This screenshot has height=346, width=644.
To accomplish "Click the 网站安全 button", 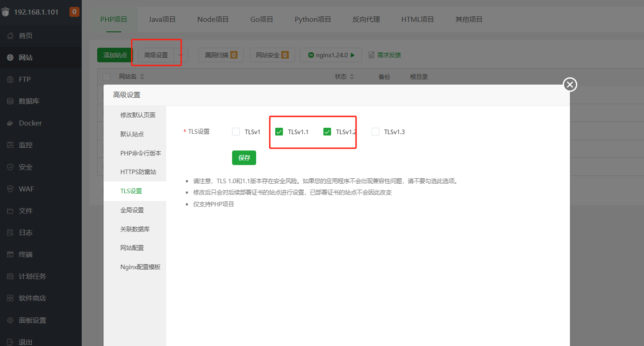I will pyautogui.click(x=272, y=55).
